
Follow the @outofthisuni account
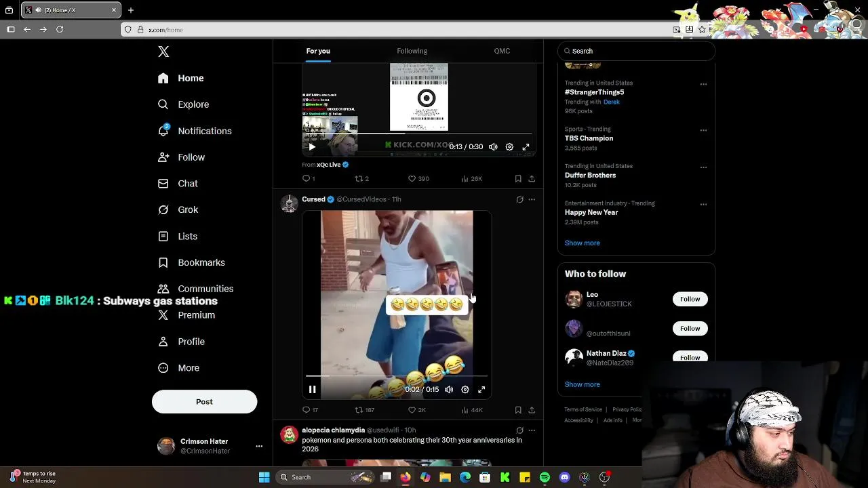[x=690, y=329]
